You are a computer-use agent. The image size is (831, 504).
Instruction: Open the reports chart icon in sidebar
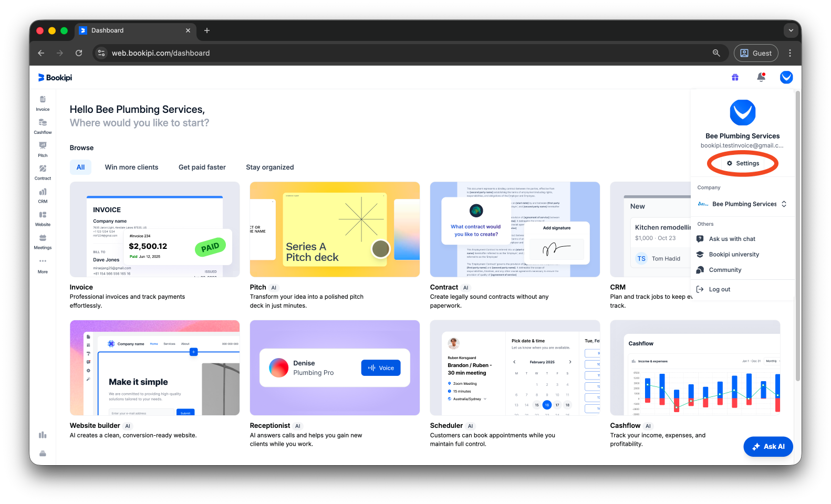(x=43, y=435)
